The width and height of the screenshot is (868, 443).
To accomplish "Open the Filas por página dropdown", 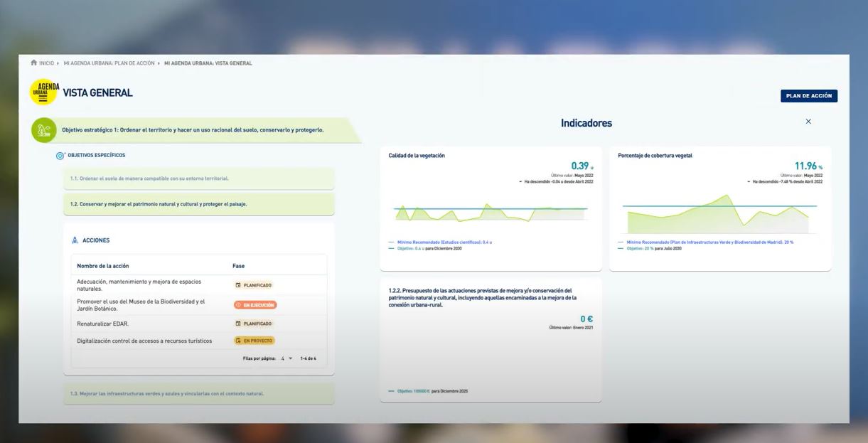I will point(286,358).
